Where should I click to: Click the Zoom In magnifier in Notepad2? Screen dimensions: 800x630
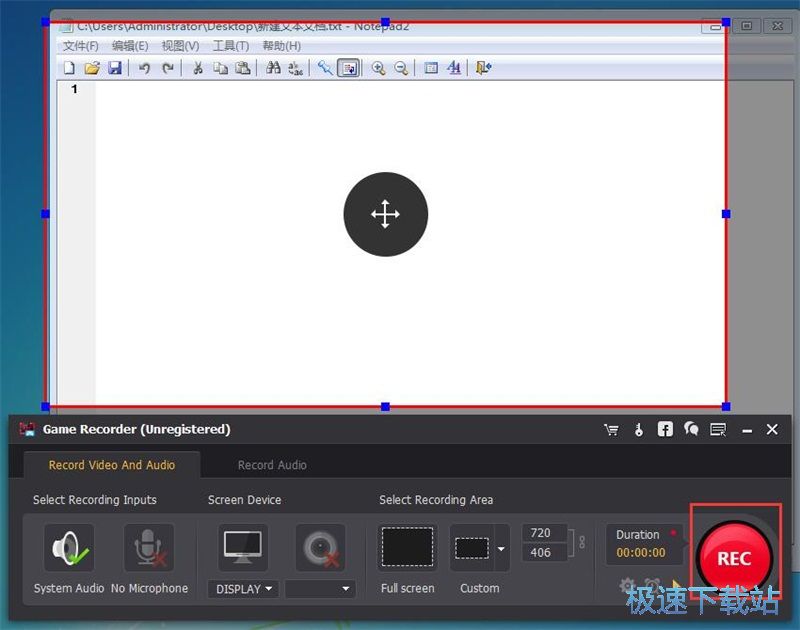point(378,68)
